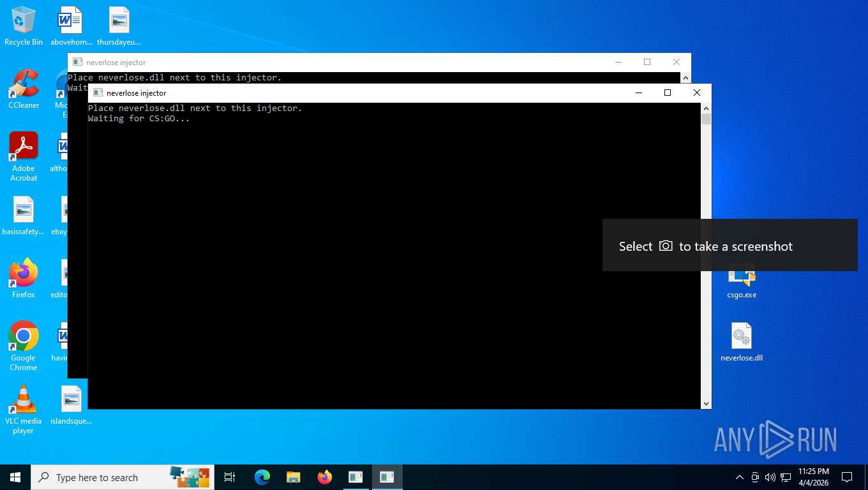
Task: Click the front neverlose injector title bar icon
Action: [x=98, y=93]
